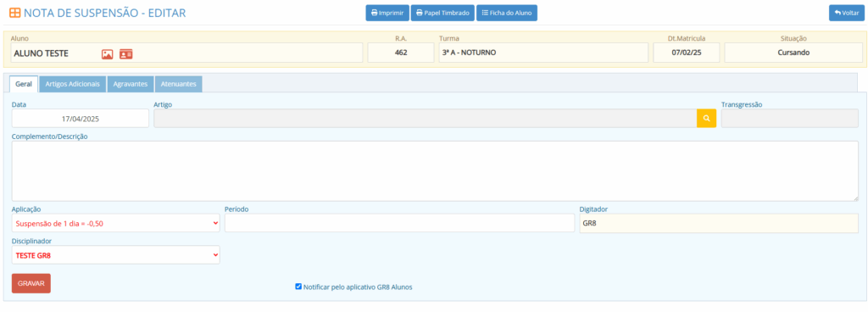Uncheck Notificar pelo aplicativo GR8 Alunos
The height and width of the screenshot is (312, 868).
(298, 287)
